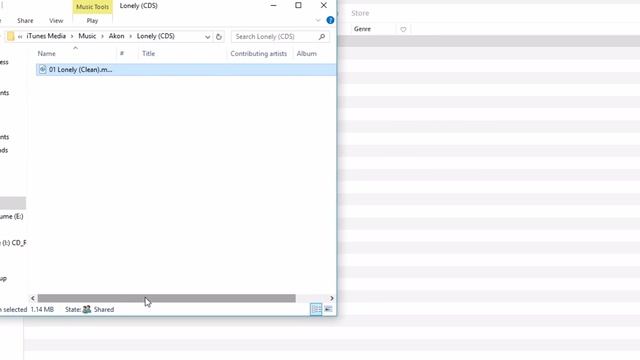The image size is (640, 360).
Task: Open the Share ribbon tab
Action: 25,20
